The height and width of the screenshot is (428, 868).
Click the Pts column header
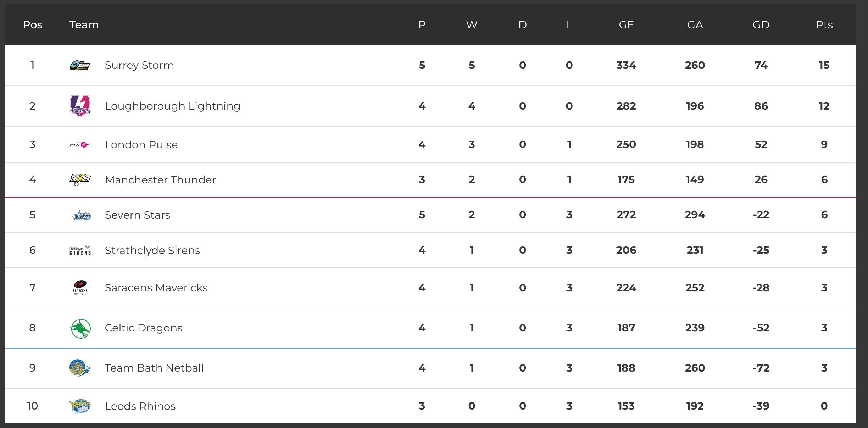[x=824, y=25]
